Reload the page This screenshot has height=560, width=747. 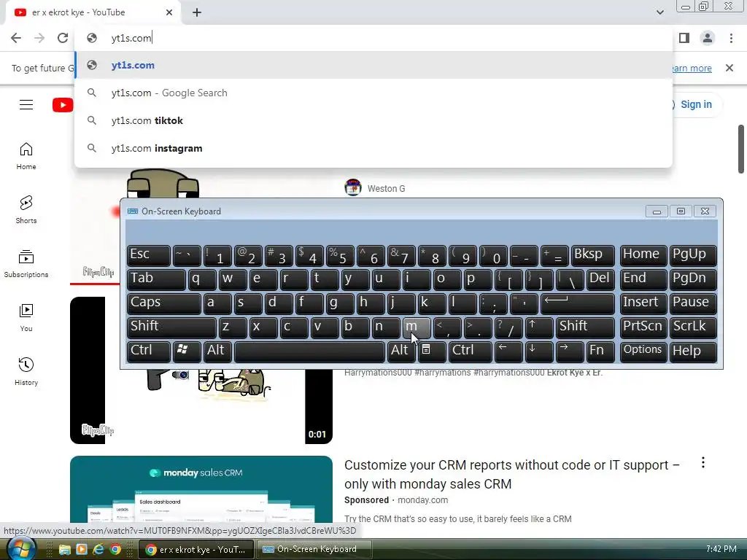[63, 38]
